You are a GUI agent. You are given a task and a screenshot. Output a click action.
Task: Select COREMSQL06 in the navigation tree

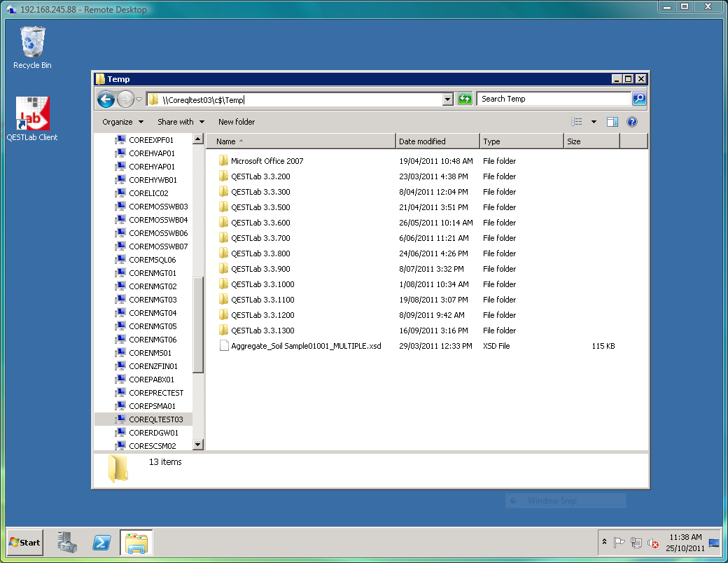(152, 260)
